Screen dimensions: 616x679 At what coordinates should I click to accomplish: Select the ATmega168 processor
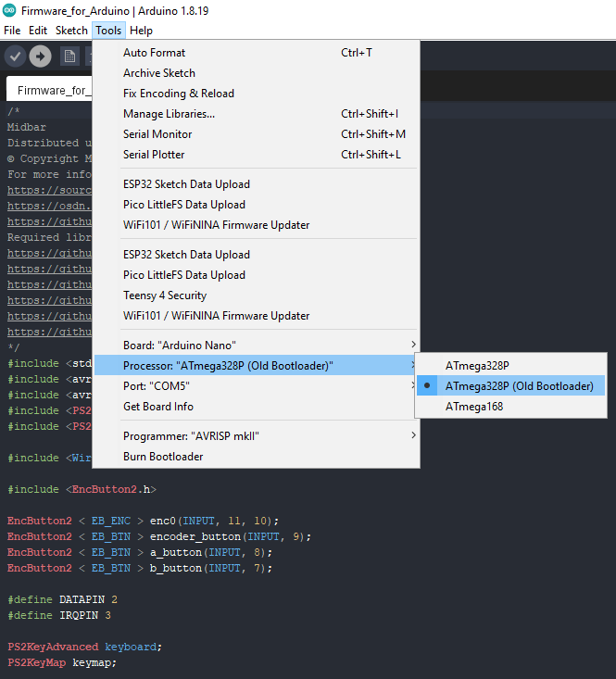(x=474, y=407)
